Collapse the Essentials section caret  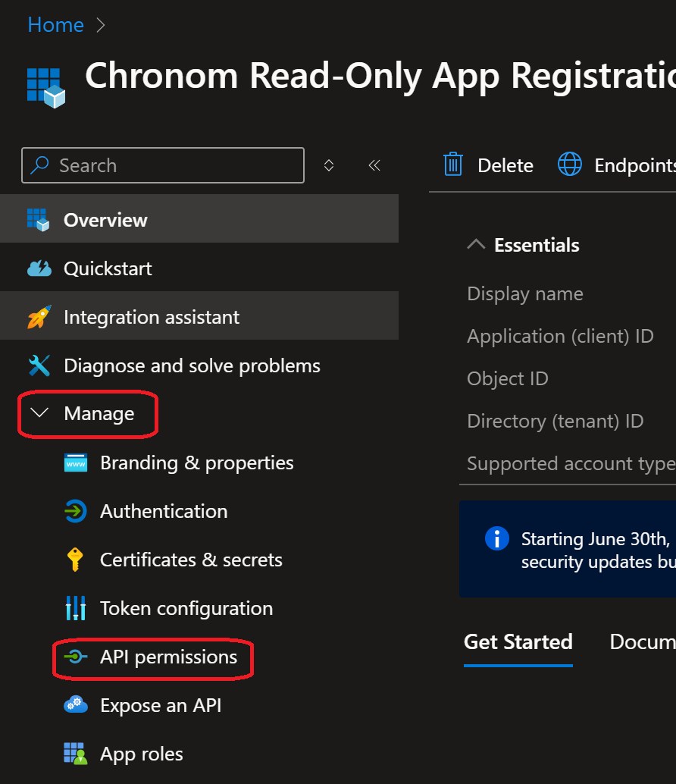click(476, 244)
